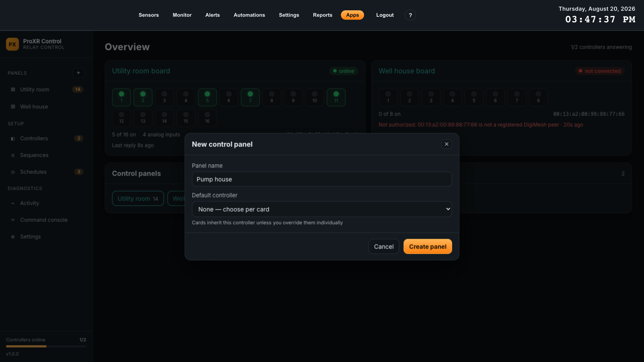Toggle relay 4 on Well house board

coord(453,97)
